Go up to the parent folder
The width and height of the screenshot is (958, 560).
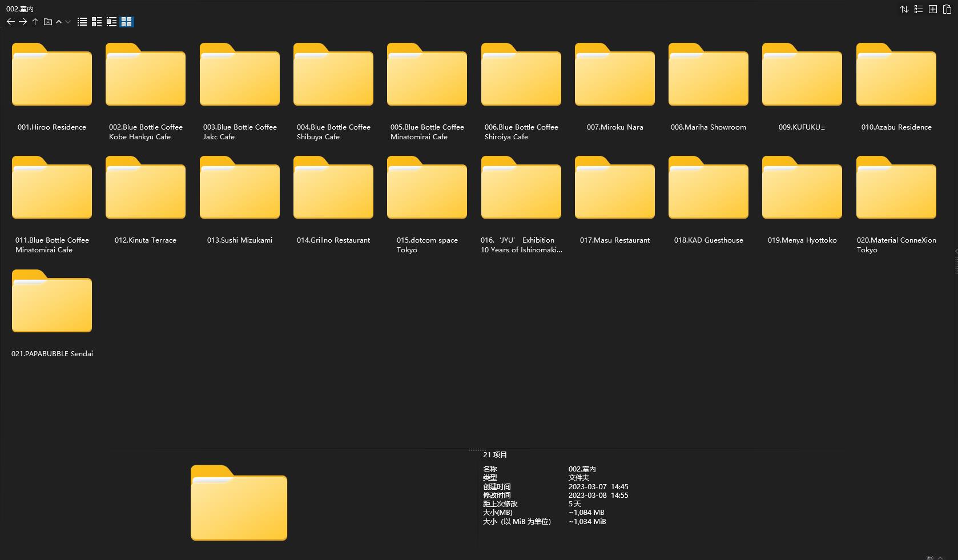(x=35, y=22)
